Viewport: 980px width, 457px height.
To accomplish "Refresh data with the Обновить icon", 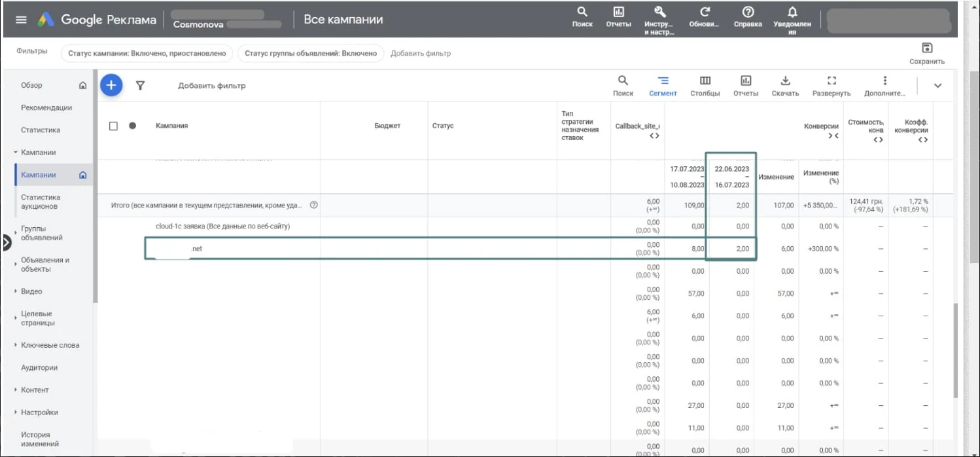I will coord(705,17).
